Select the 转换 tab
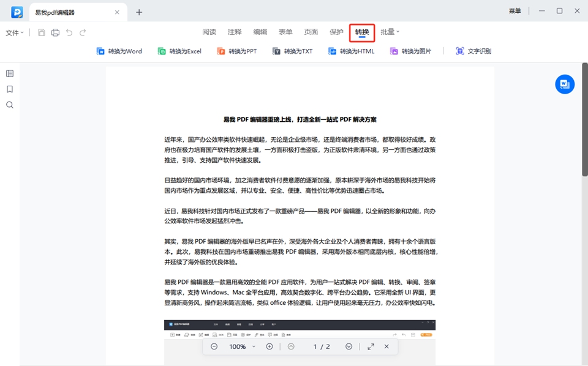This screenshot has width=588, height=366. 362,32
